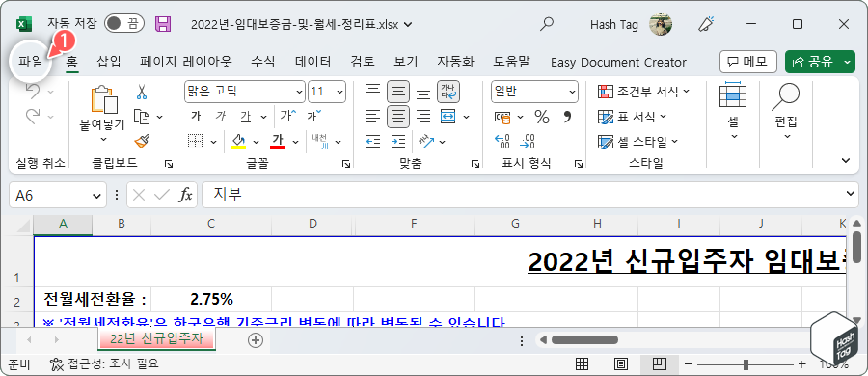Decrease font size button
Viewport: 868px width, 376px height.
pyautogui.click(x=313, y=117)
